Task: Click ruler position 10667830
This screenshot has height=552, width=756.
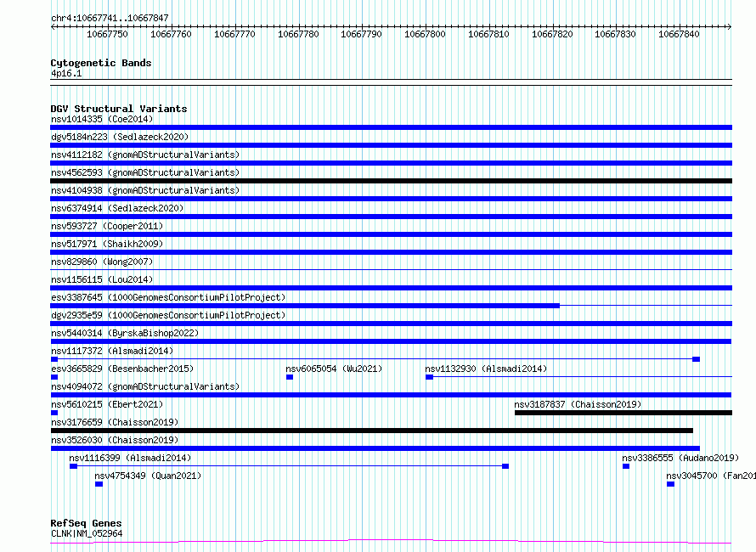Action: [x=615, y=34]
